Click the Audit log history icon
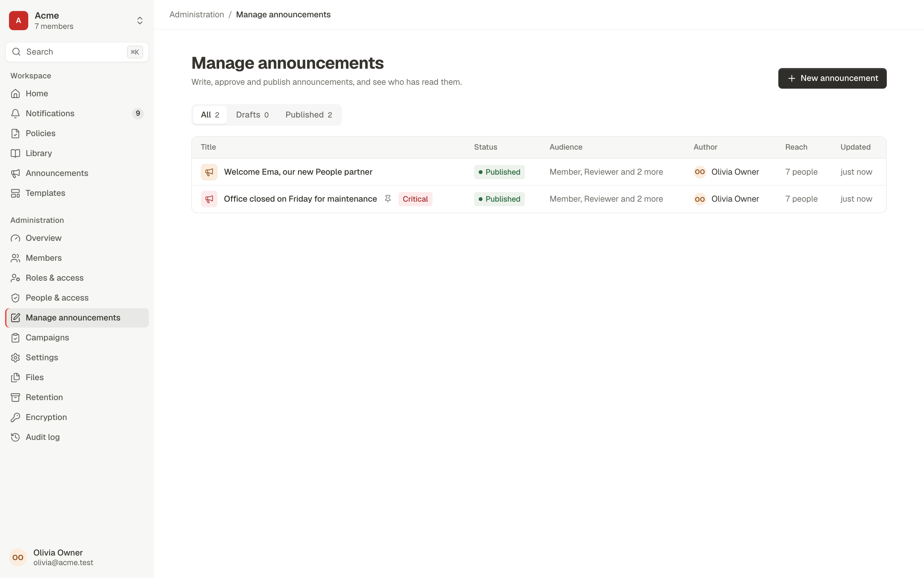Image resolution: width=924 pixels, height=578 pixels. (x=15, y=437)
